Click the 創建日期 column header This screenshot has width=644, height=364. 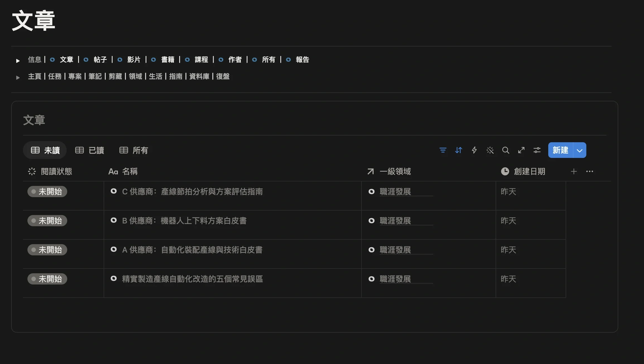click(523, 171)
